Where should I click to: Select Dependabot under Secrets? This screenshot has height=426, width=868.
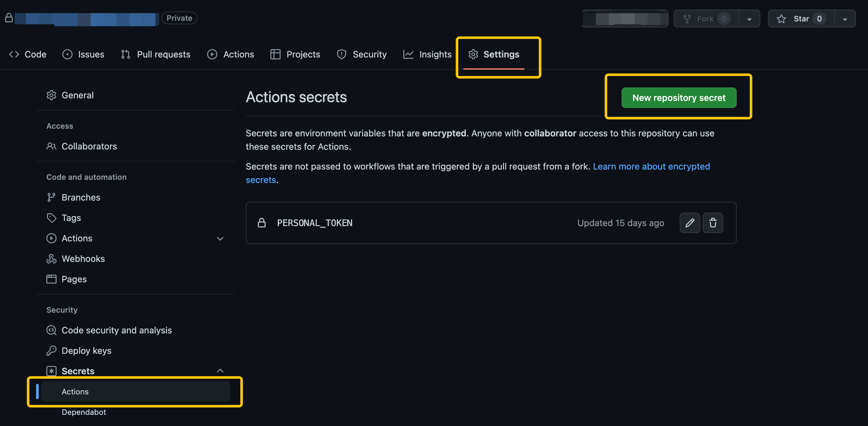coord(83,412)
